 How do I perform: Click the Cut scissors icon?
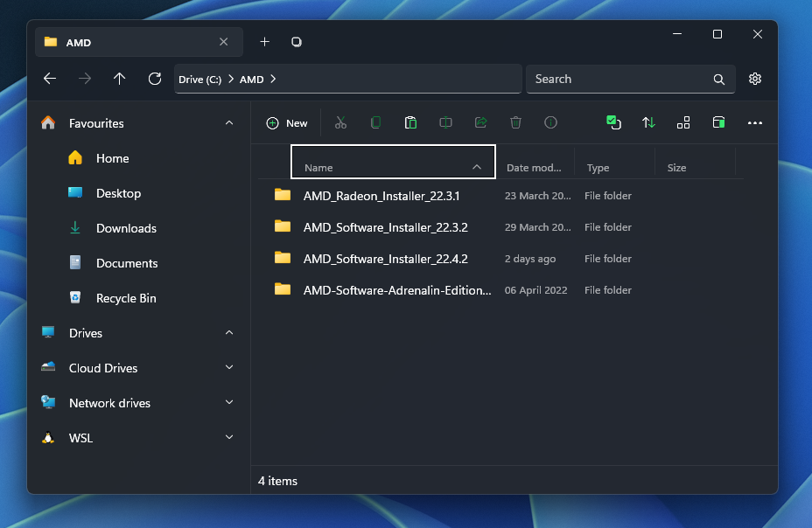[340, 122]
